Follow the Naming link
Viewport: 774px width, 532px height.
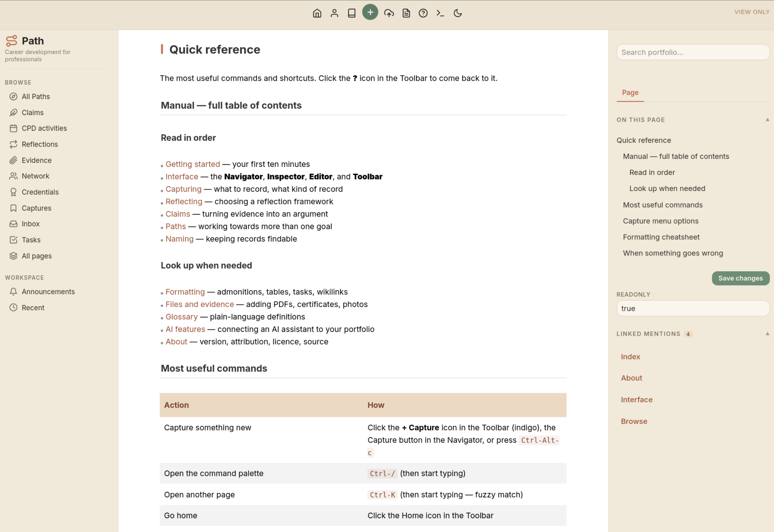click(x=179, y=239)
